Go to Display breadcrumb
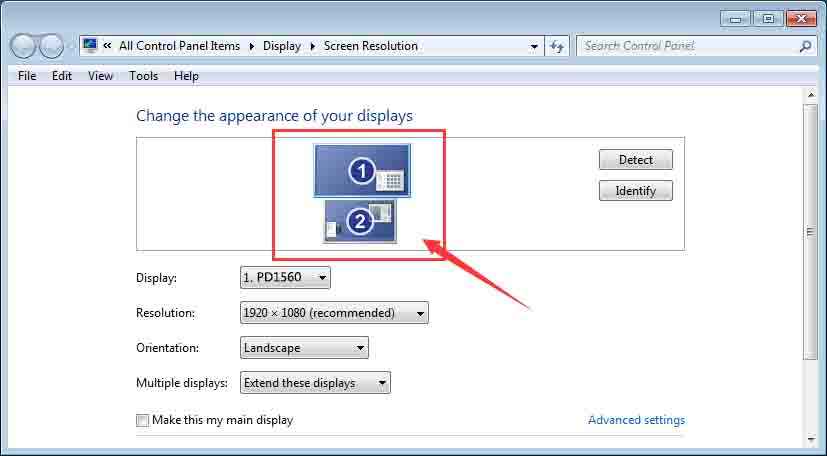Screen dimensions: 827x456 pyautogui.click(x=282, y=46)
